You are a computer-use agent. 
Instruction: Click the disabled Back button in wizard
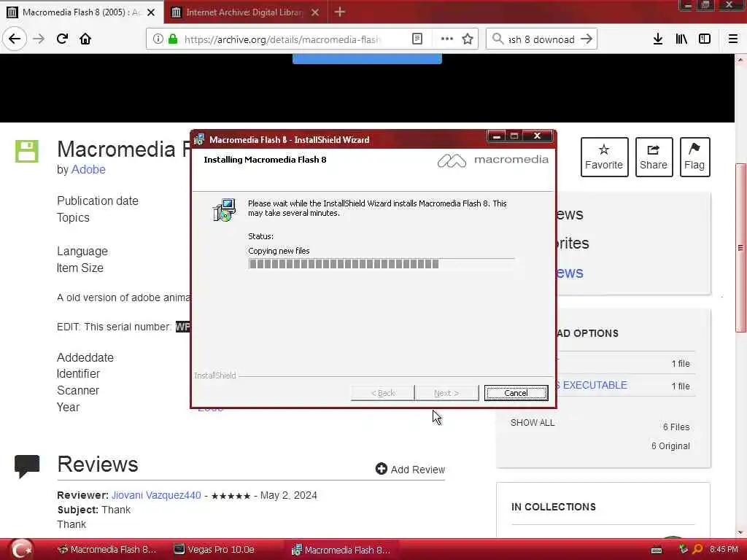382,393
